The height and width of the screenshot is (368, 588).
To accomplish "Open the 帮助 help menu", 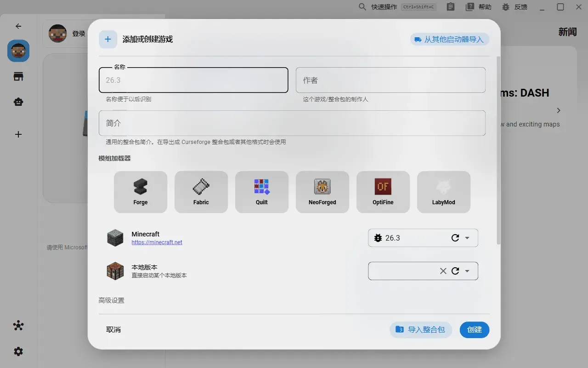I will pos(479,7).
